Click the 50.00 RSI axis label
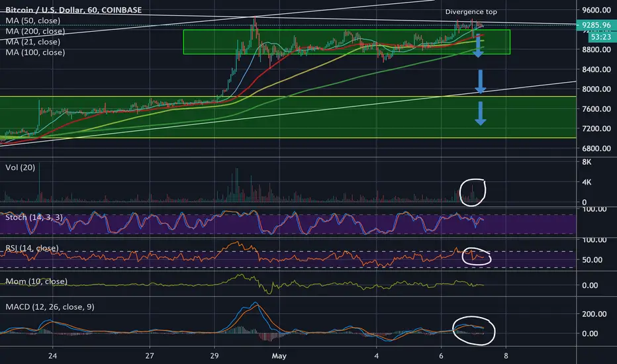 click(593, 259)
